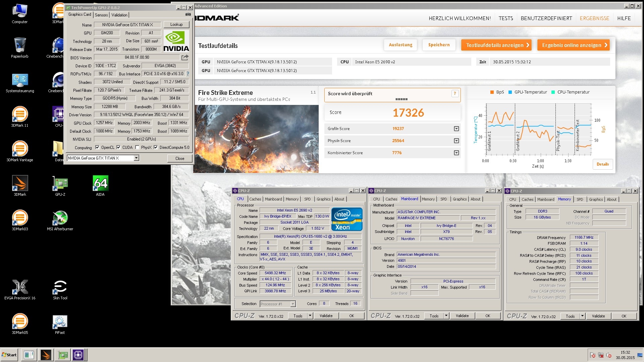Switch to the Validation tab in GPU-Z

pos(119,15)
